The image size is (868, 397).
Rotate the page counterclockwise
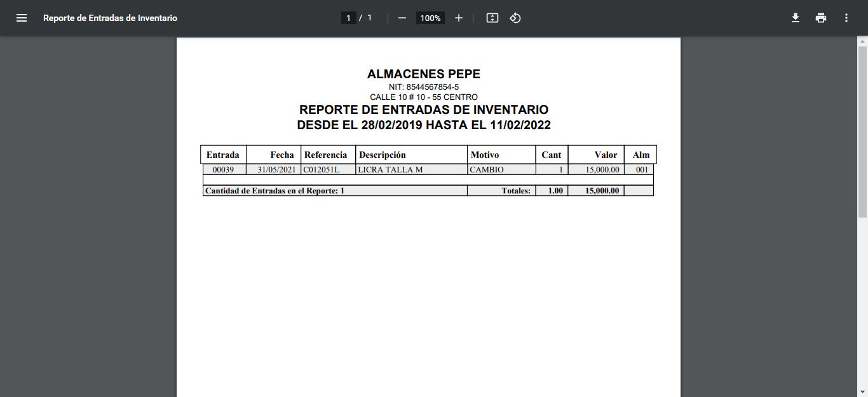coord(515,18)
